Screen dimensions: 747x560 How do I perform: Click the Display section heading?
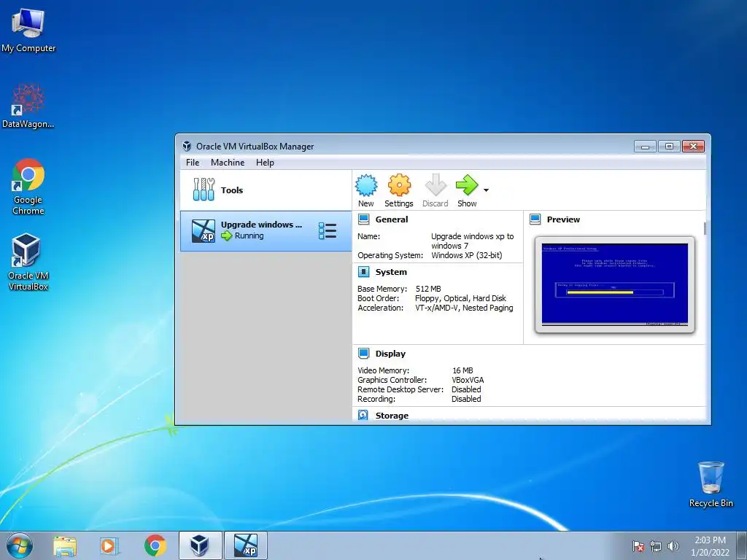(390, 354)
